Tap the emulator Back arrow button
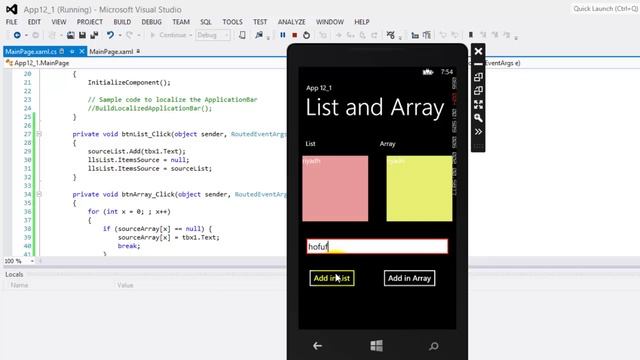This screenshot has height=360, width=640. [317, 346]
